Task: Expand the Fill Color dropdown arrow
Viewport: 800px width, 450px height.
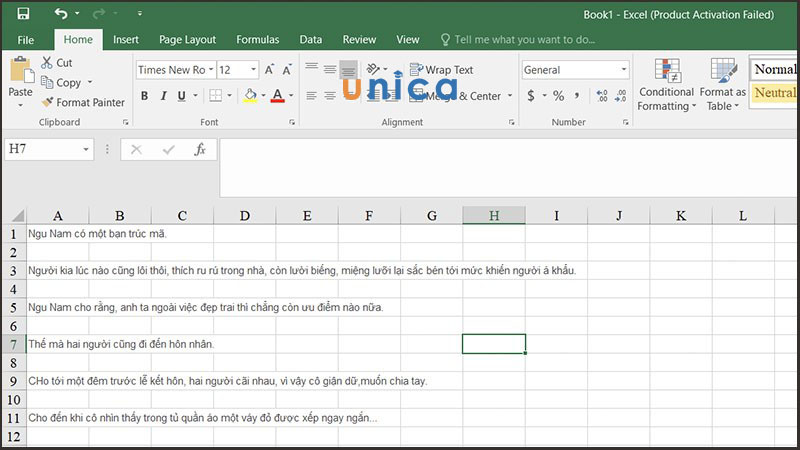Action: (x=263, y=95)
